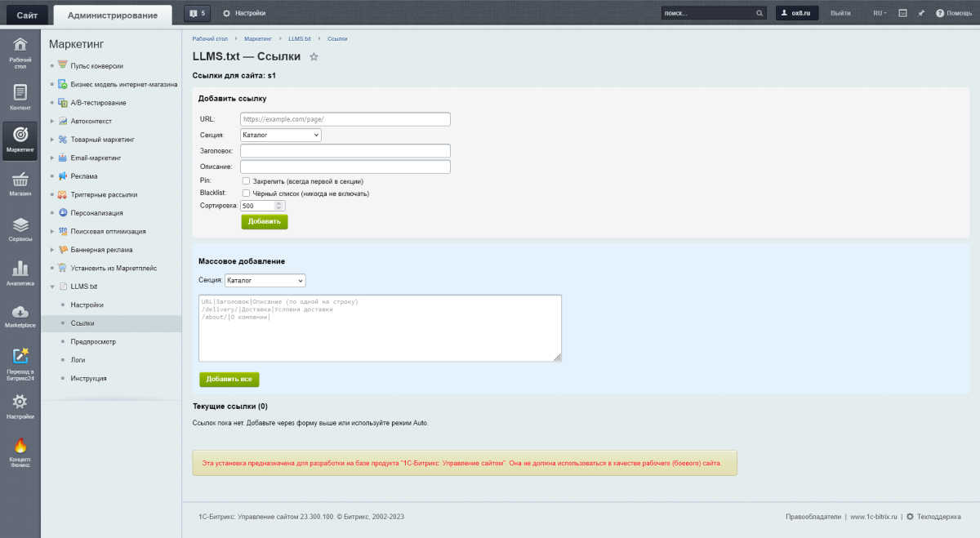Open the Сервисы layers icon

point(20,226)
